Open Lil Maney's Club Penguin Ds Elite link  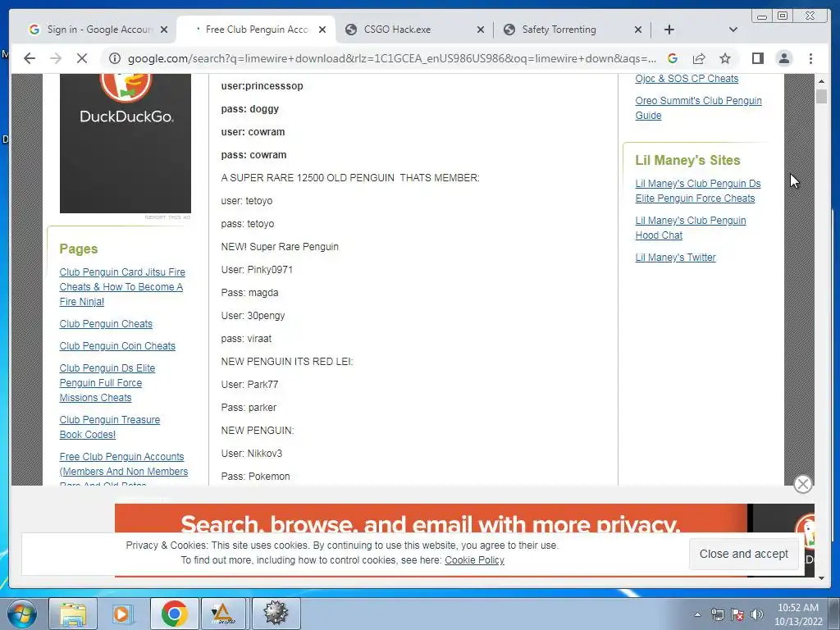point(698,190)
